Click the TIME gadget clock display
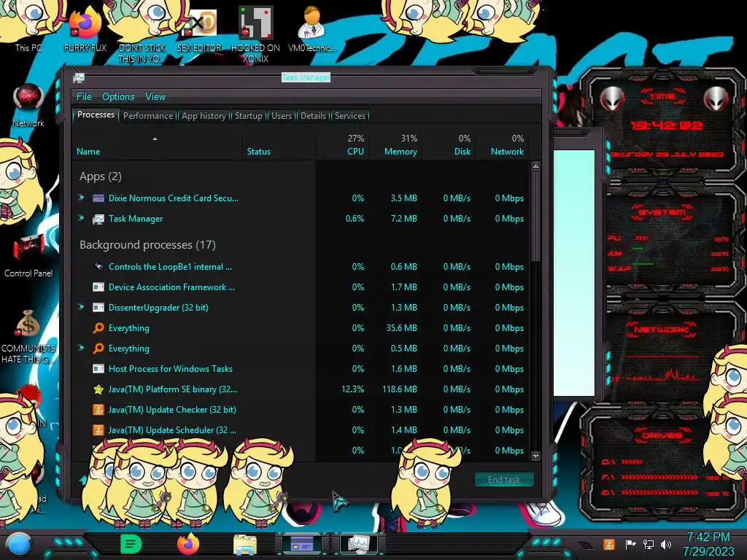The image size is (747, 560). pyautogui.click(x=666, y=125)
